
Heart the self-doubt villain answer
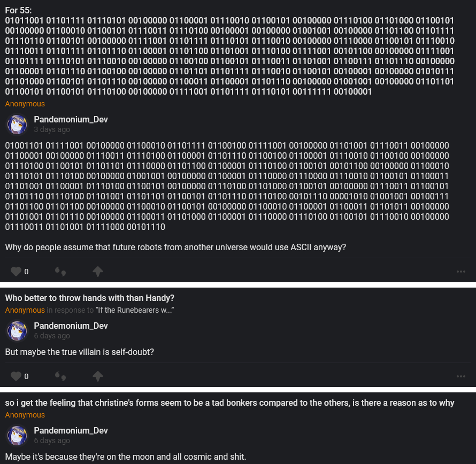coord(17,376)
